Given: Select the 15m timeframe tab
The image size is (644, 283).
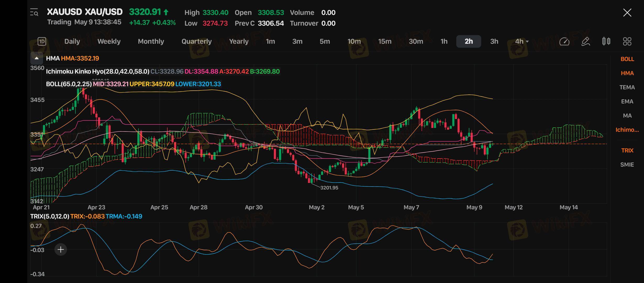Looking at the screenshot, I should click(385, 41).
